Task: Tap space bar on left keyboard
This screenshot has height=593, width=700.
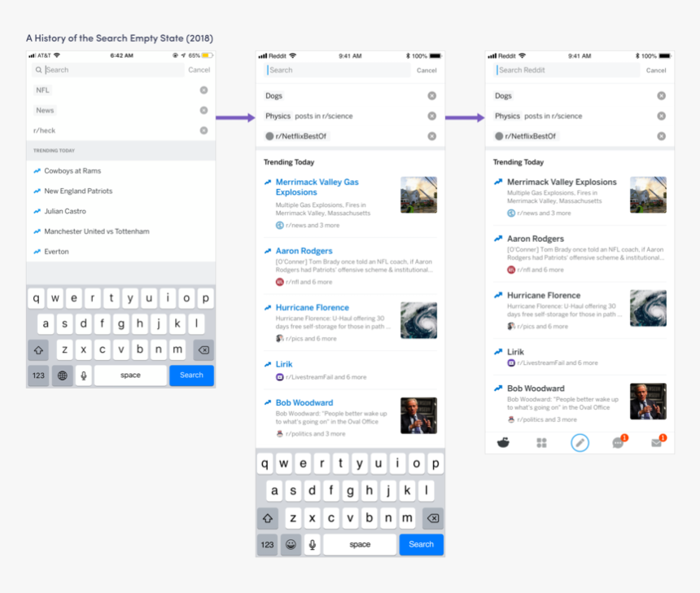Action: pos(130,376)
